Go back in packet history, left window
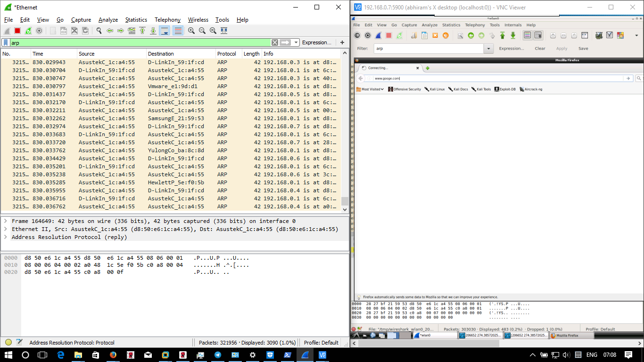644x362 pixels. tap(110, 31)
